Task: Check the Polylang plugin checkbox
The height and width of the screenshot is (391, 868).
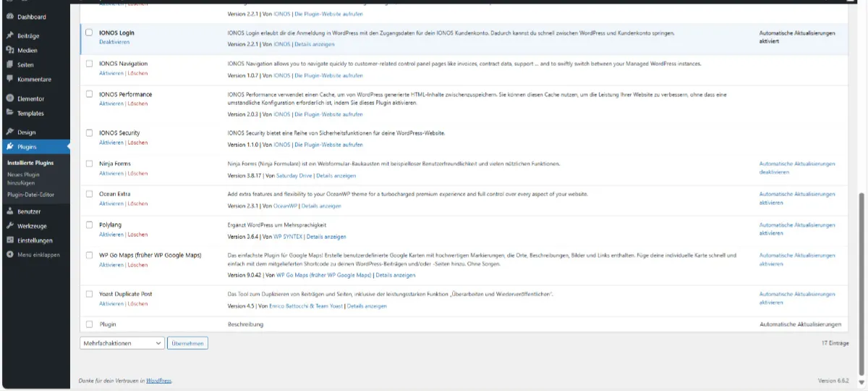Action: 89,224
